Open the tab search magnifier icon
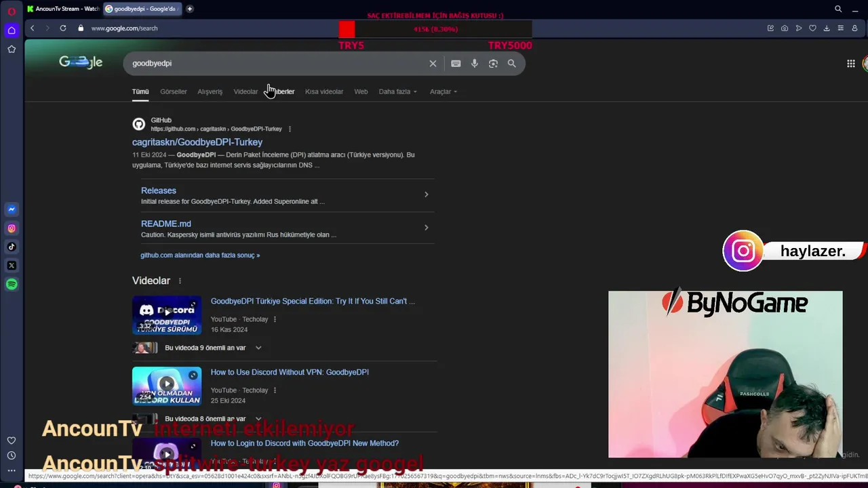The image size is (868, 488). point(838,9)
